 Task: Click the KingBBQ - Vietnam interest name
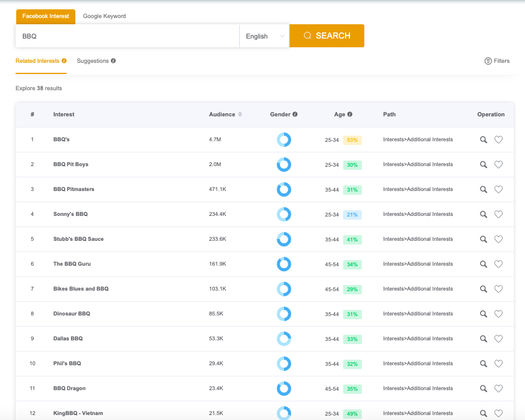[x=78, y=413]
